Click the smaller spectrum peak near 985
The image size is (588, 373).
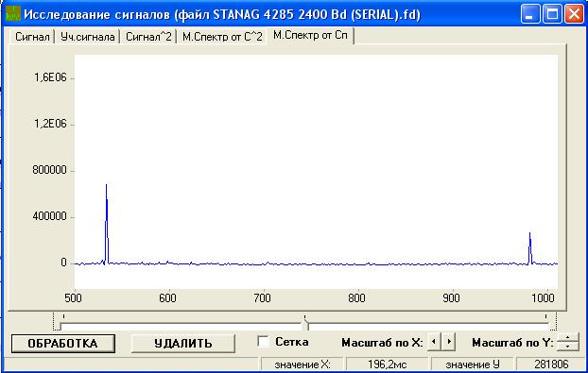tap(530, 248)
